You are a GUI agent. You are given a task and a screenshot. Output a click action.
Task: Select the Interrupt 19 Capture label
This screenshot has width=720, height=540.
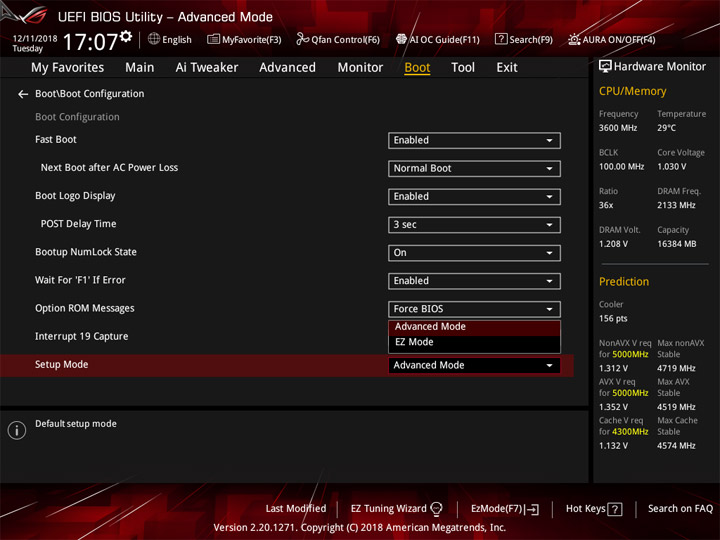81,337
